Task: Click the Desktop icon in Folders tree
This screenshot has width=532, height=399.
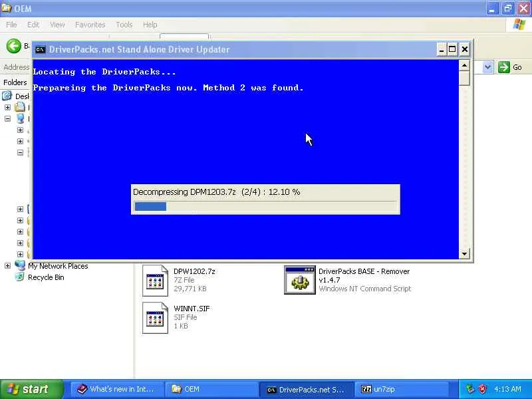Action: coord(7,96)
